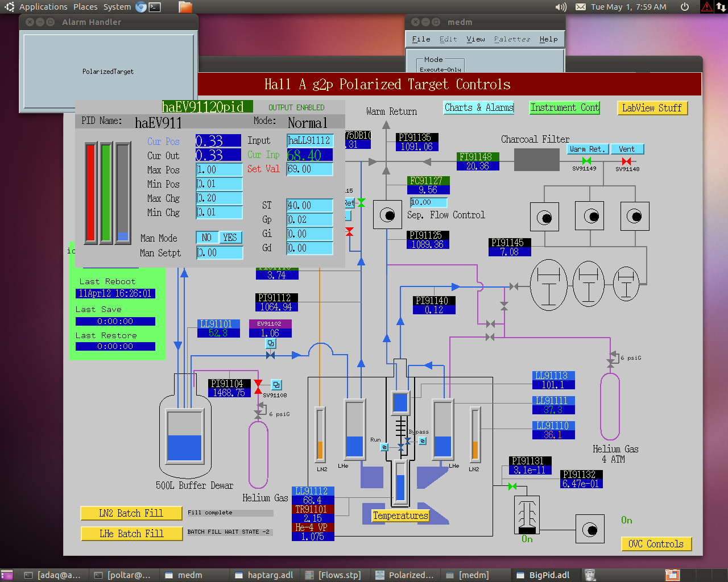Focus the Min Pos input field

(x=219, y=184)
